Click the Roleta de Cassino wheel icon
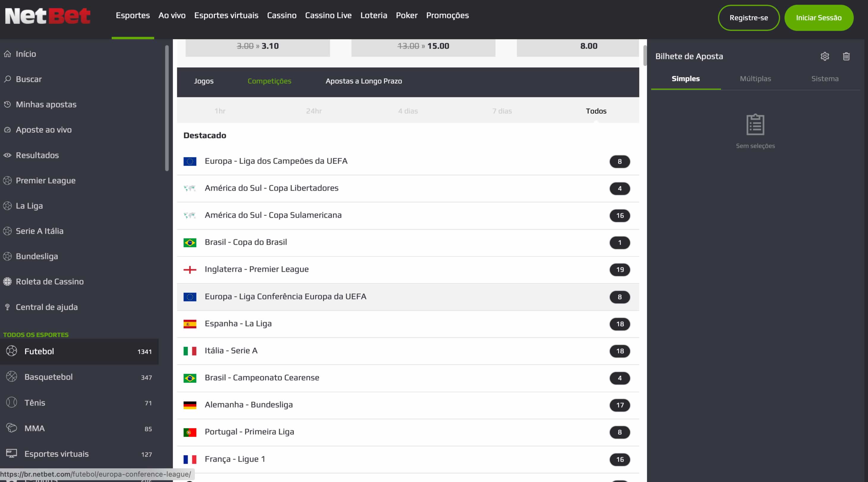Viewport: 868px width, 482px height. coord(7,281)
